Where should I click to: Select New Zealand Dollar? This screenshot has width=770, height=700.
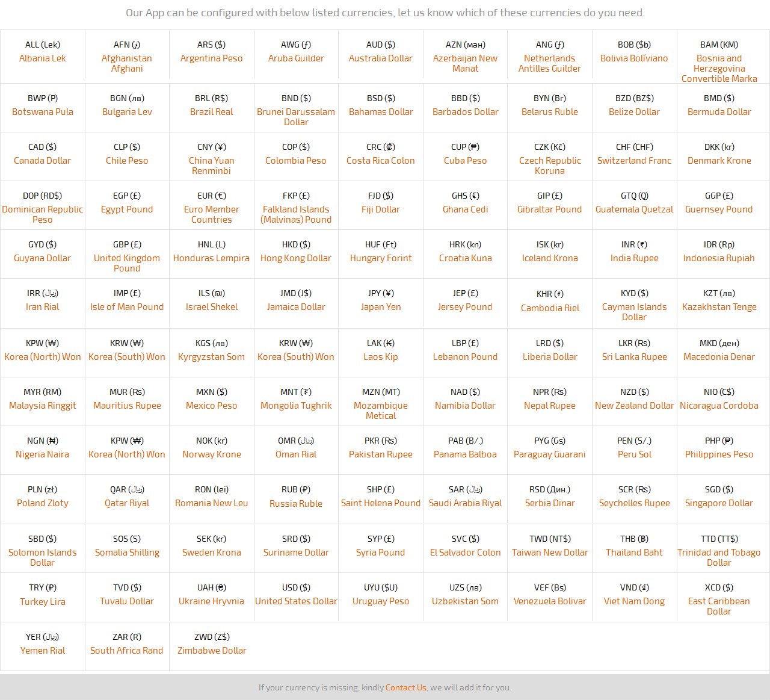[634, 406]
